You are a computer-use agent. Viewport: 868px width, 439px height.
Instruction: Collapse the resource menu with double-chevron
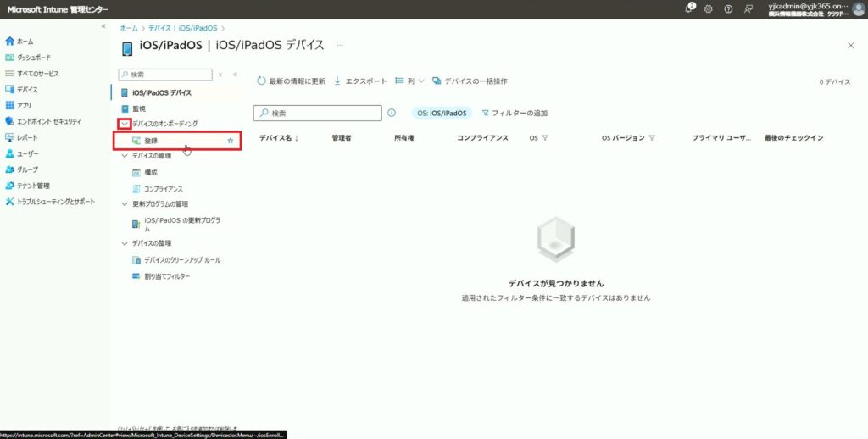tap(235, 75)
